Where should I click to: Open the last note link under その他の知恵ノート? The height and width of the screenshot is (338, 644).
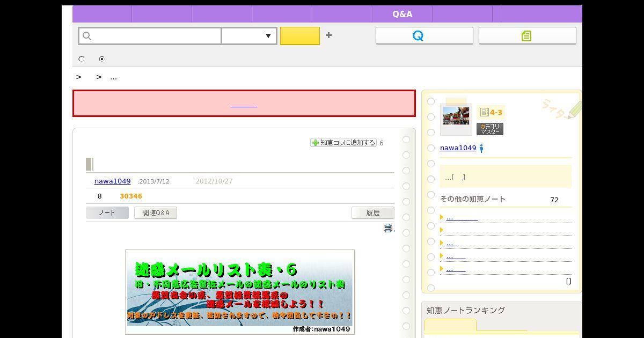click(456, 269)
